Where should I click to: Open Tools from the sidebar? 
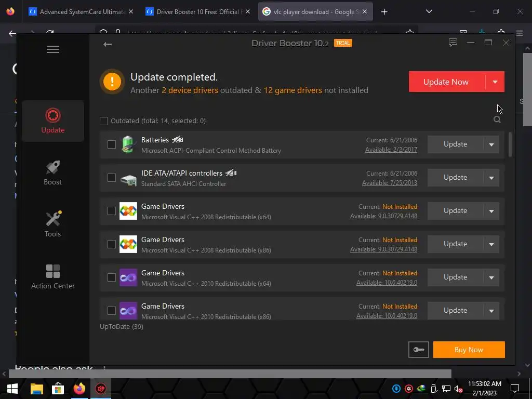click(x=53, y=224)
